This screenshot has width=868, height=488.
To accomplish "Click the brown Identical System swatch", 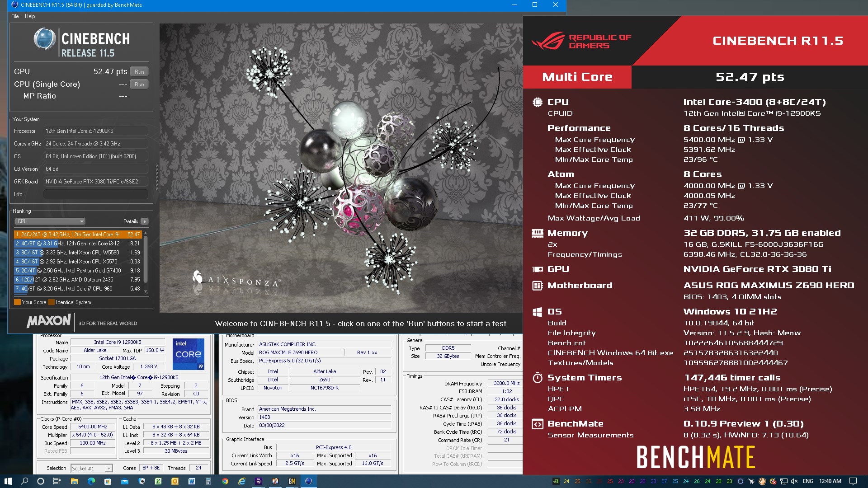I will click(x=51, y=302).
